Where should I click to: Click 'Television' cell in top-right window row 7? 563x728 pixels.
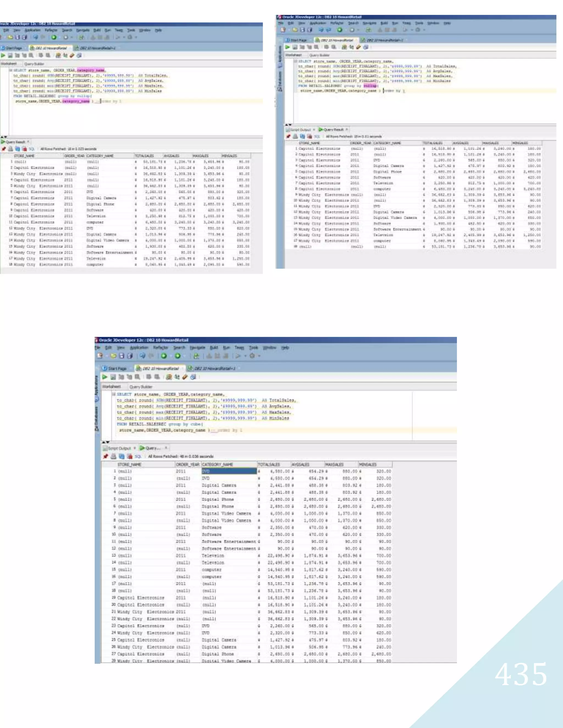pyautogui.click(x=383, y=183)
